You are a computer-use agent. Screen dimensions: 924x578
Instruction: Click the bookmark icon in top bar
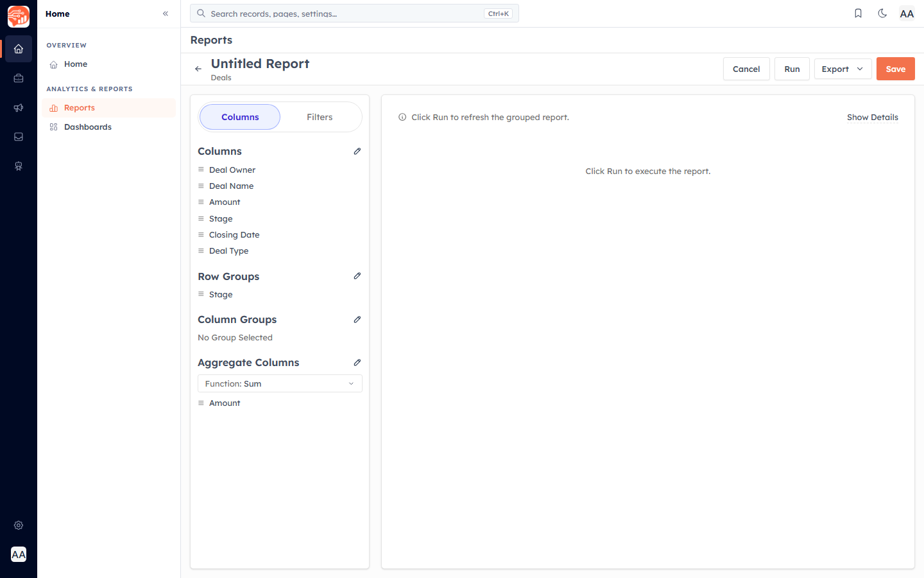(858, 13)
